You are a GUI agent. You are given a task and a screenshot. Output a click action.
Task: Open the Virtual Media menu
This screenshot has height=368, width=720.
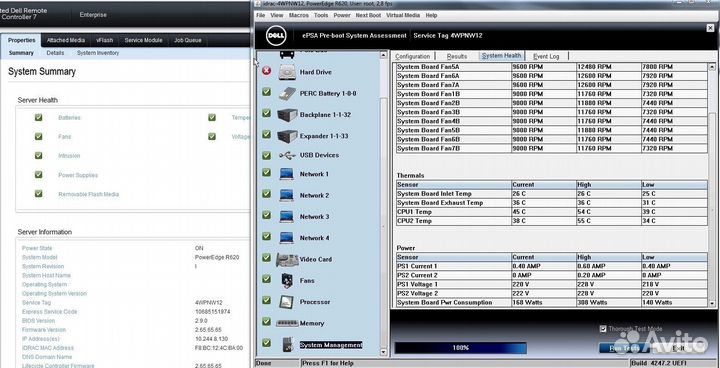coord(403,15)
